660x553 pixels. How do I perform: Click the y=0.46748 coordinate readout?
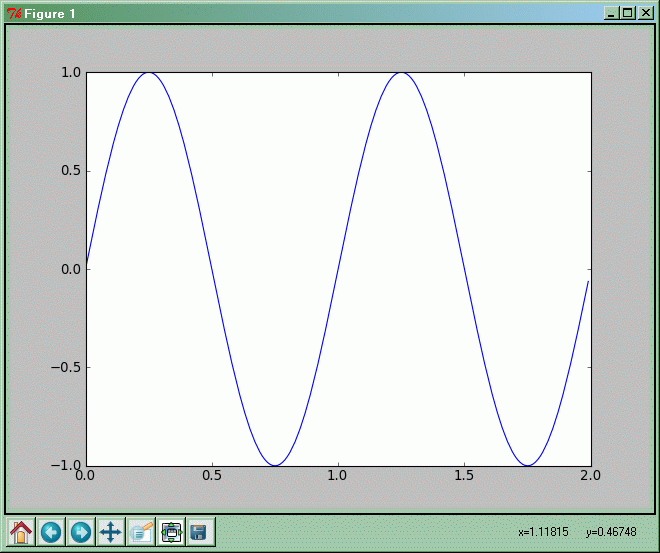coord(610,533)
